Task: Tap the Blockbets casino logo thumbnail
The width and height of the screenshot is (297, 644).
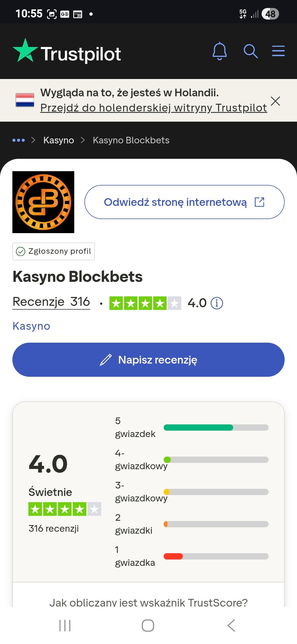Action: point(43,202)
